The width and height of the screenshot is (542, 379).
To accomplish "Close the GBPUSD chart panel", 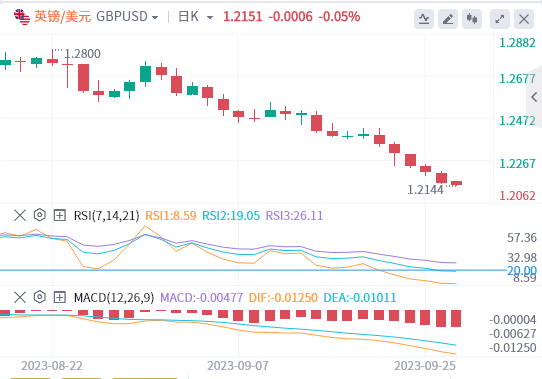I will tap(524, 19).
